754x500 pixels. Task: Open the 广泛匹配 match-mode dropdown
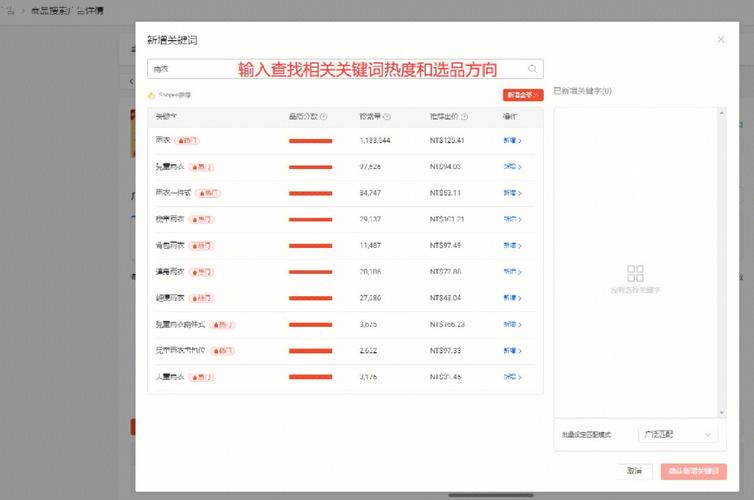click(678, 435)
